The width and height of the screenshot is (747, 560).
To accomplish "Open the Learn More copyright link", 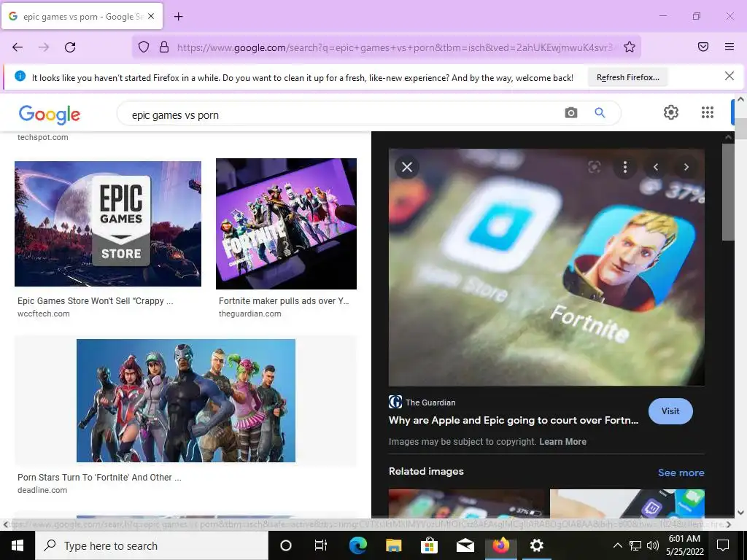I will tap(562, 441).
